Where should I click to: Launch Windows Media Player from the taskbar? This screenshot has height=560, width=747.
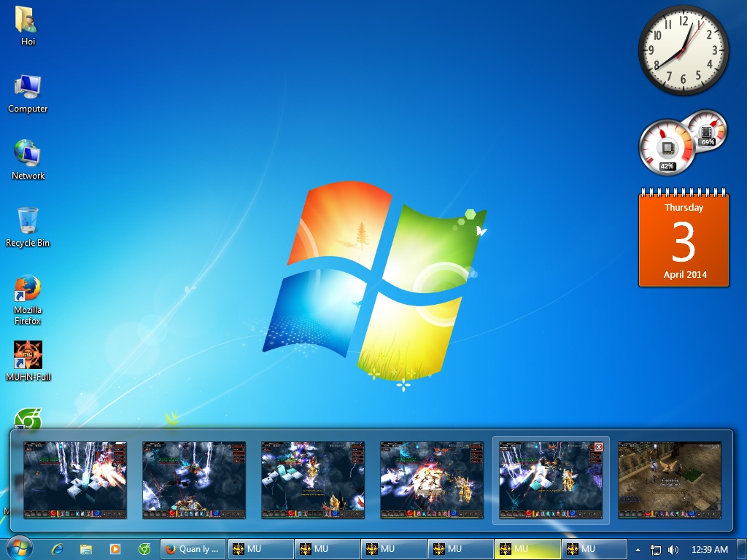[115, 549]
